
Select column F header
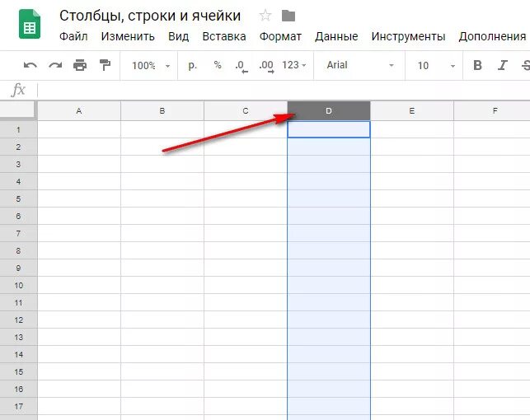click(492, 110)
